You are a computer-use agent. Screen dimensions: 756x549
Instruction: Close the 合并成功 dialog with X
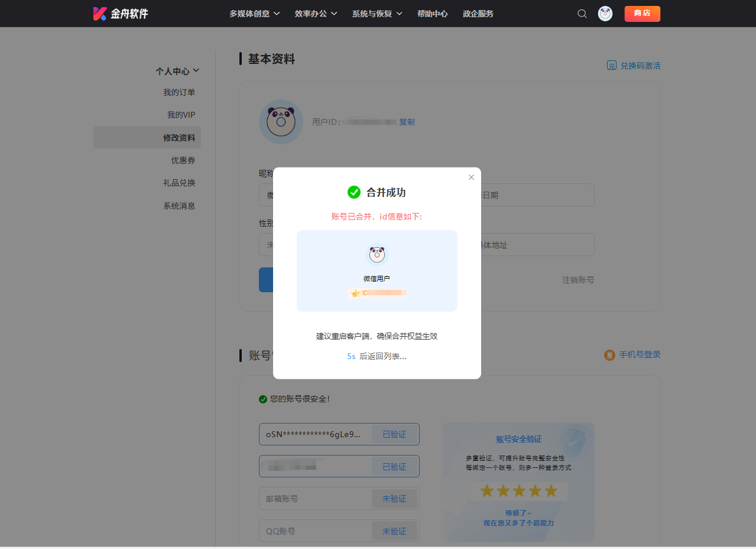pos(471,177)
